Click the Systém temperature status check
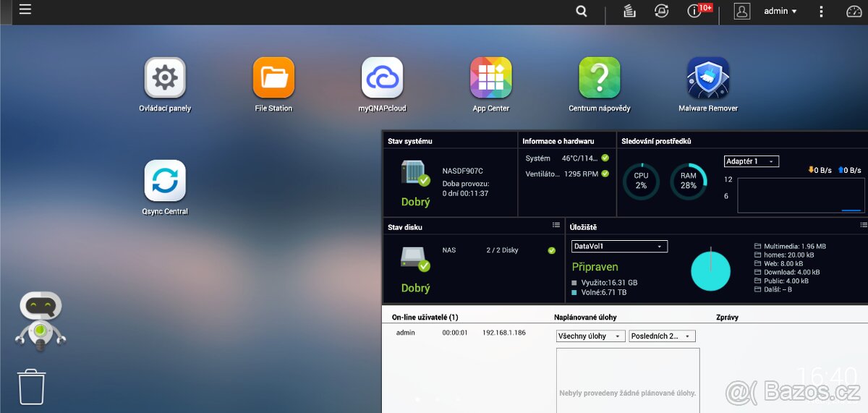This screenshot has width=868, height=413. coord(605,158)
